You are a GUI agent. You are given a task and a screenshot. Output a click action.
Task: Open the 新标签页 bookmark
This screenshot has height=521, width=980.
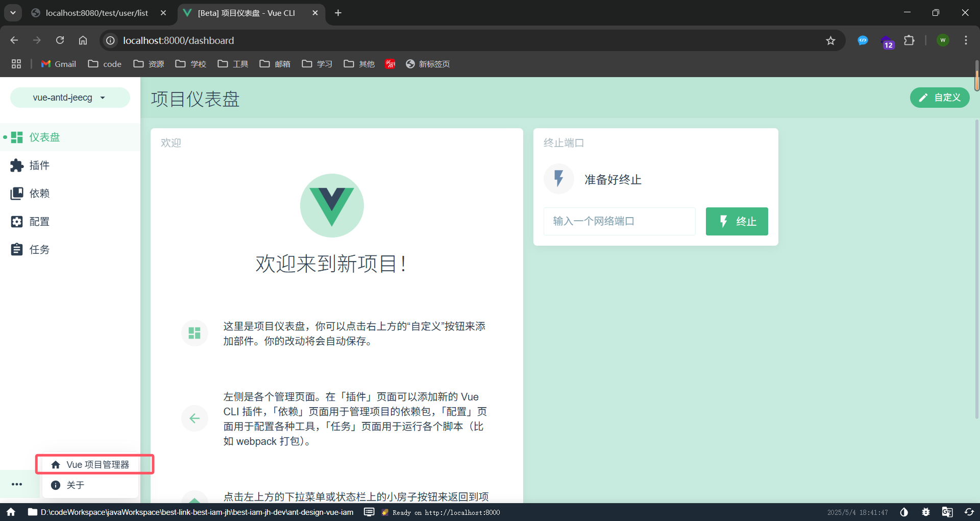428,64
